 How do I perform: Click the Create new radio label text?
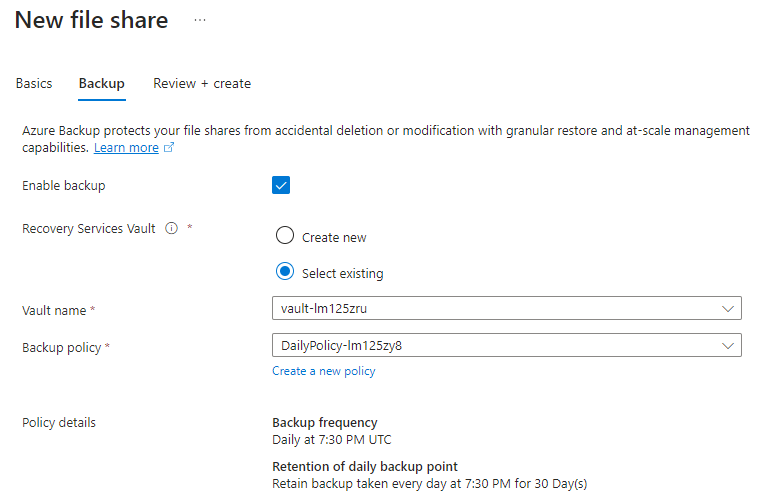point(334,237)
